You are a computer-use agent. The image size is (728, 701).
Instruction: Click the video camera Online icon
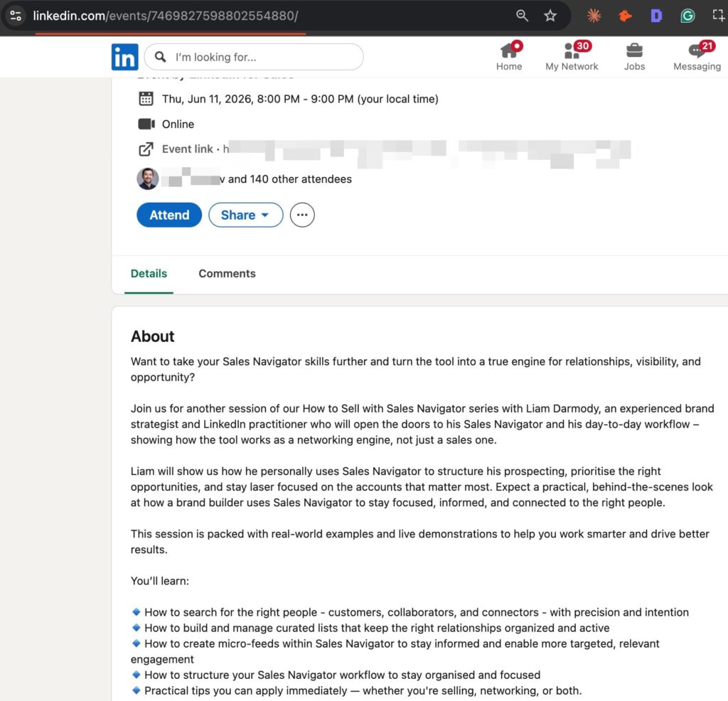point(146,124)
